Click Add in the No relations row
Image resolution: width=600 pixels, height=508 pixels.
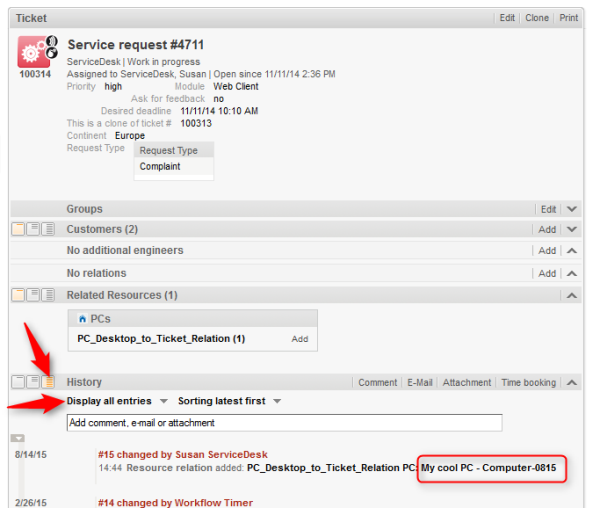547,274
